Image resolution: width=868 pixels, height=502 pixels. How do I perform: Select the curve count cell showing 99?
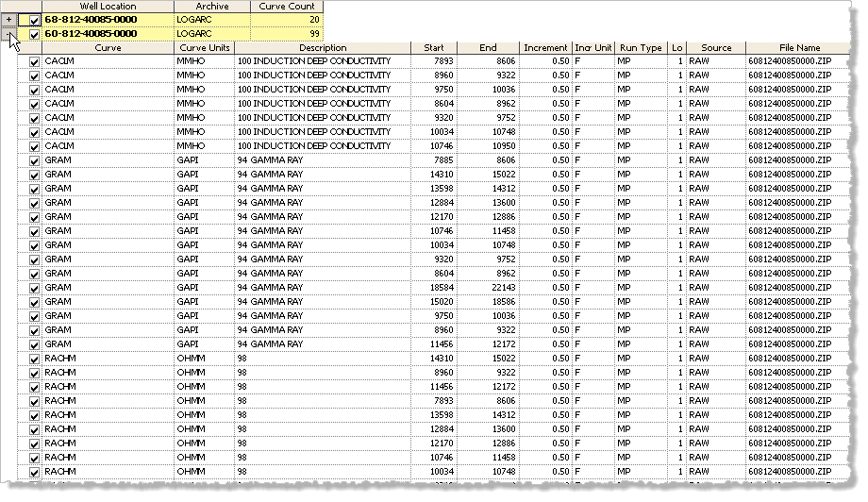[287, 34]
